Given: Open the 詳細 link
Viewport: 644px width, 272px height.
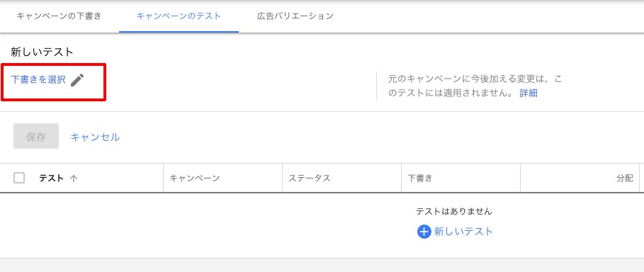Looking at the screenshot, I should pyautogui.click(x=529, y=93).
